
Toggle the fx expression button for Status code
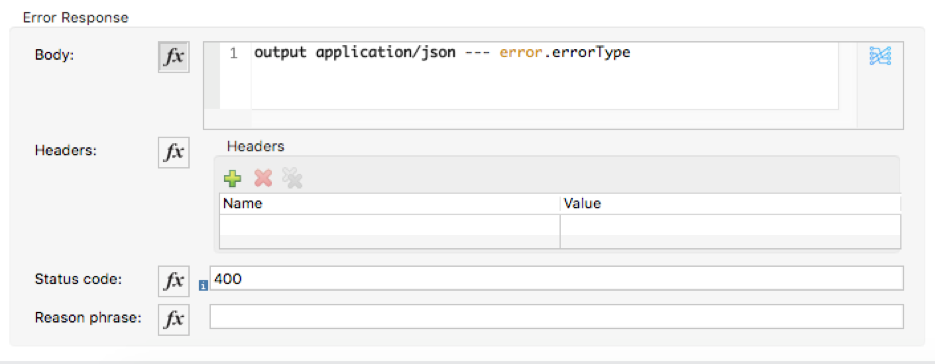[x=174, y=281]
